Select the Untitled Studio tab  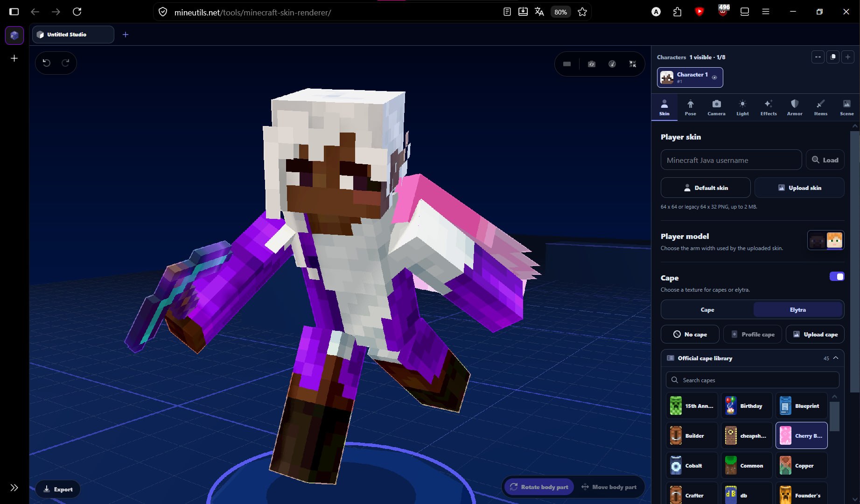pos(73,35)
